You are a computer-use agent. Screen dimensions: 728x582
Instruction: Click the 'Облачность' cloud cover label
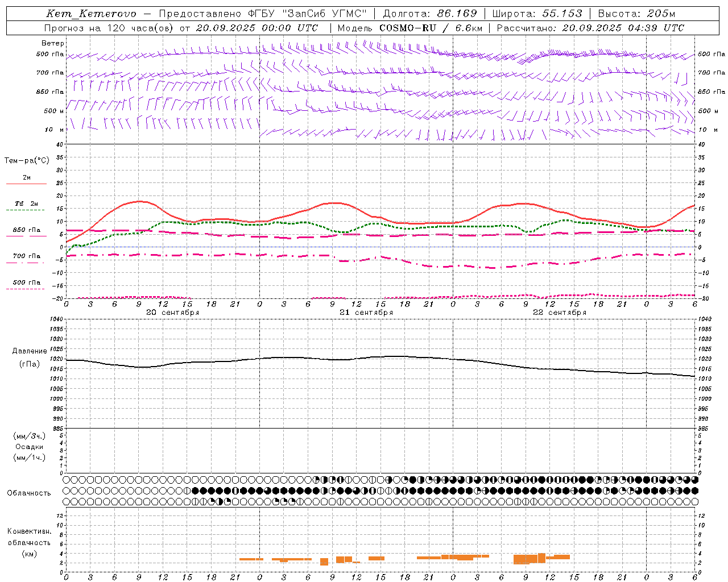(29, 493)
